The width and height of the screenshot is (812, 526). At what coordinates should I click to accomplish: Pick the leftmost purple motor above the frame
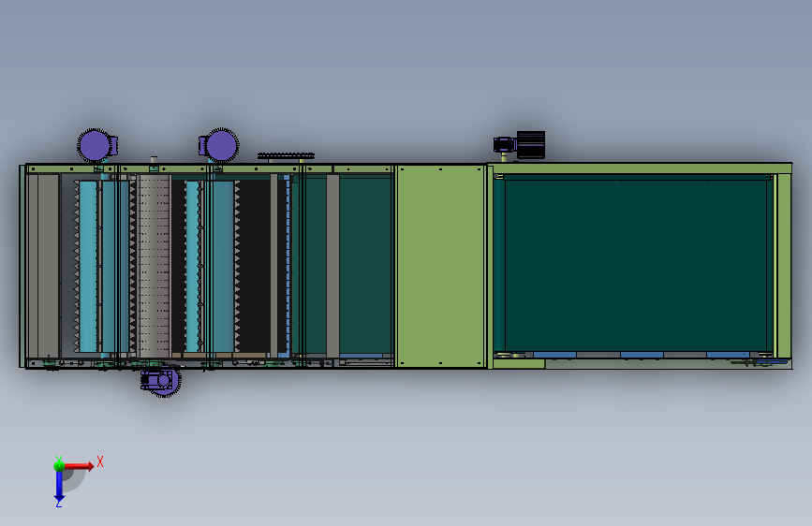(x=96, y=145)
